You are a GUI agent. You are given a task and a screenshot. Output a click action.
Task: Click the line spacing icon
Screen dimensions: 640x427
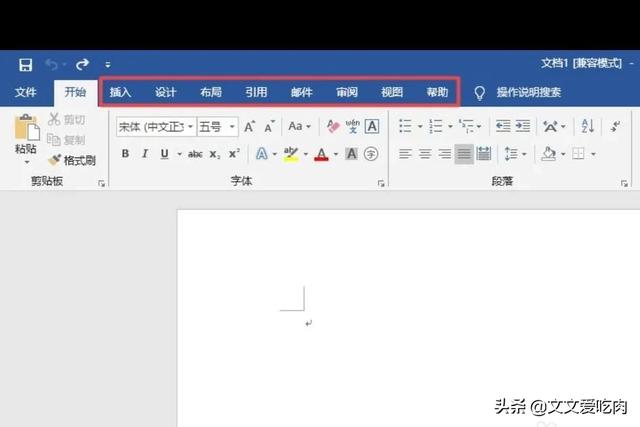pyautogui.click(x=511, y=154)
